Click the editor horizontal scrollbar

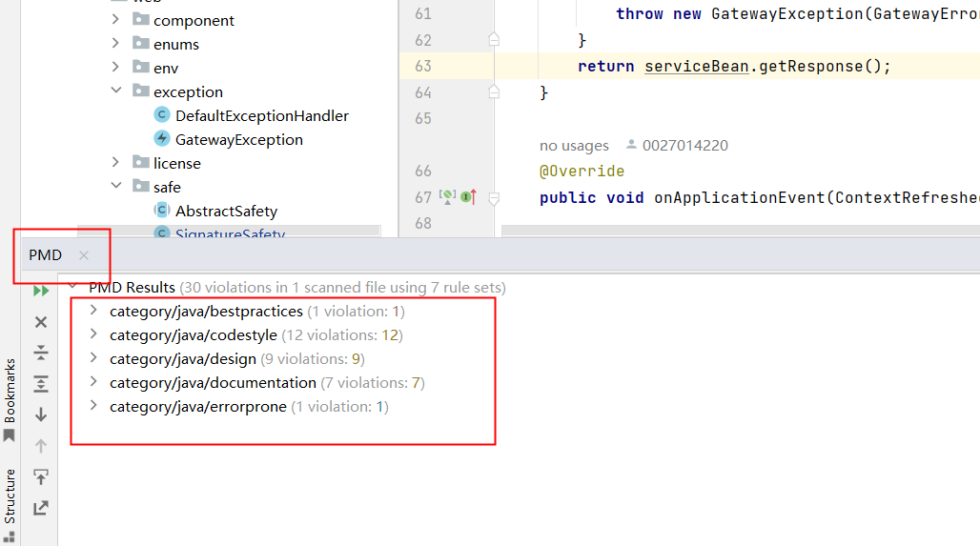click(x=741, y=231)
